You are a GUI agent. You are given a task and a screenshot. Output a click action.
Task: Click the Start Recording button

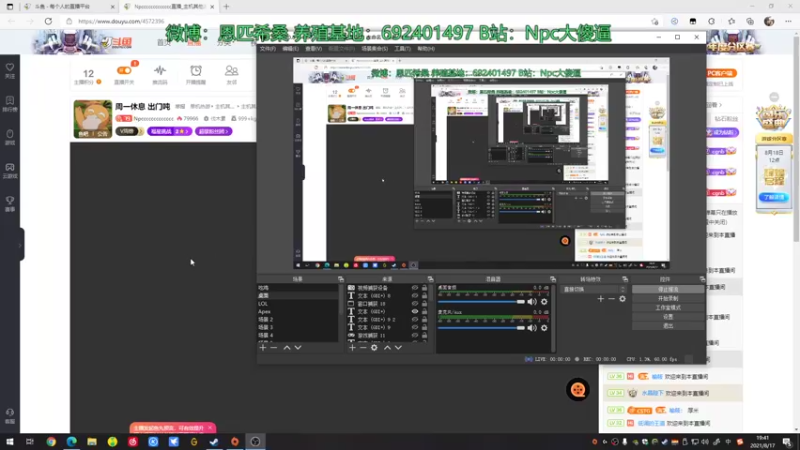[x=668, y=298]
